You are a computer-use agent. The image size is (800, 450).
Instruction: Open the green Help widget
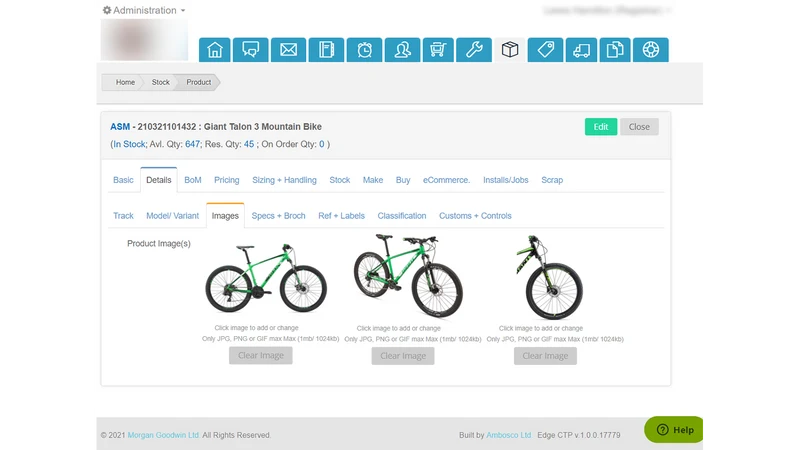[x=674, y=430]
